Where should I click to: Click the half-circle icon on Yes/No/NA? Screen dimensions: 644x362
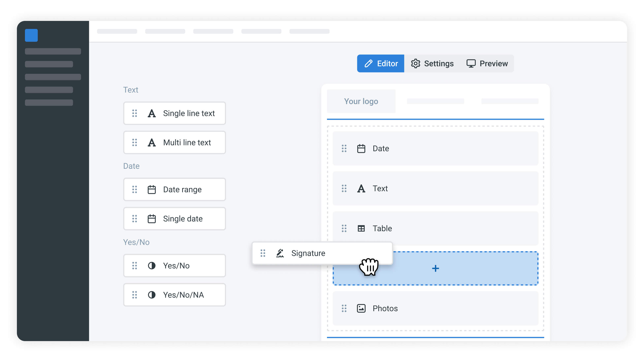(152, 295)
